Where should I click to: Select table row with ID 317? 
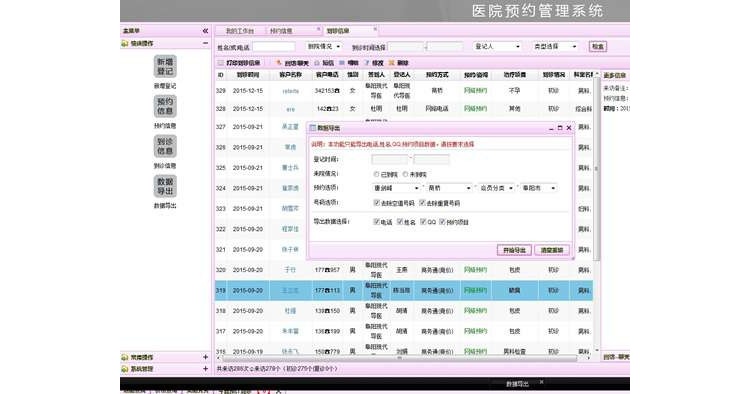pos(404,331)
